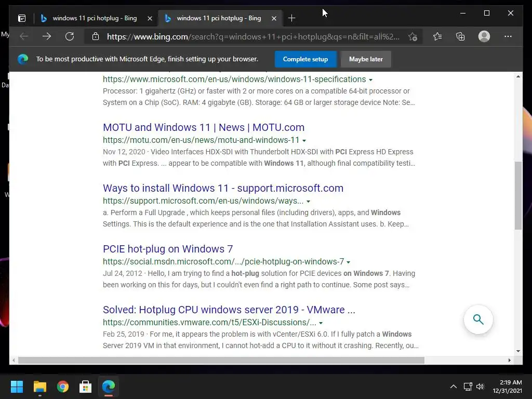Expand dropdown next to motu.com URL
532x399 pixels.
click(x=304, y=140)
